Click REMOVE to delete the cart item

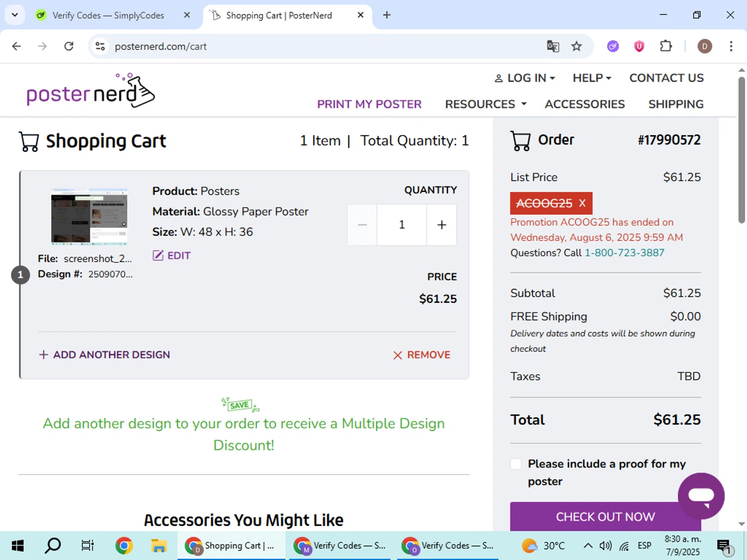pos(422,355)
